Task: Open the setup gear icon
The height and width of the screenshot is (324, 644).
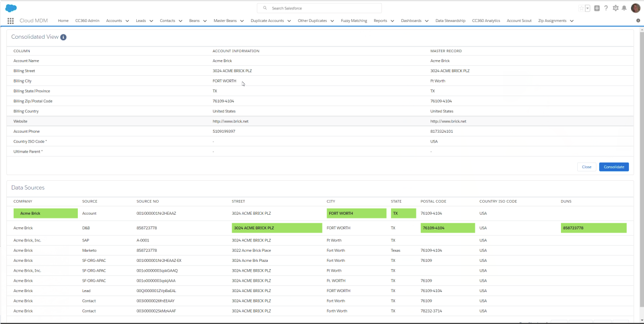Action: 615,8
